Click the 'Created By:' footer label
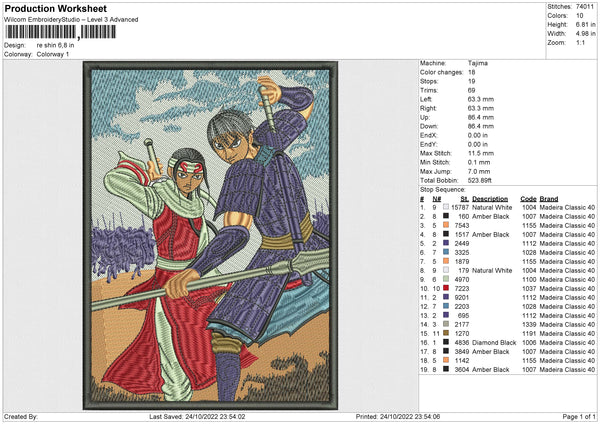Image resolution: width=600 pixels, height=424 pixels. click(x=21, y=416)
